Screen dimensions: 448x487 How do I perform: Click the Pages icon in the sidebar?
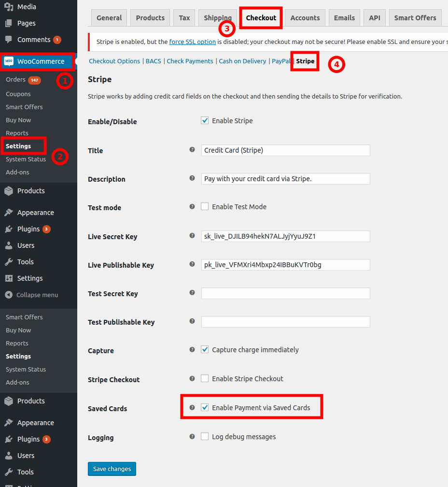point(9,23)
